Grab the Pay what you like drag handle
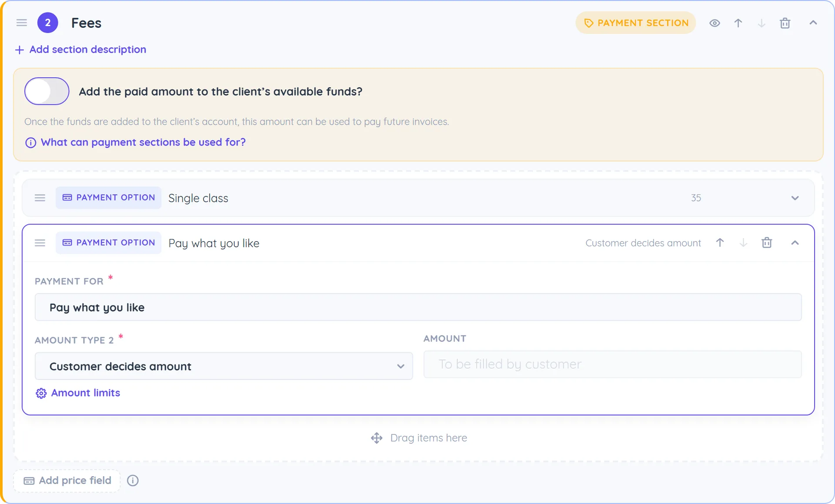Viewport: 835px width, 504px height. click(x=40, y=243)
